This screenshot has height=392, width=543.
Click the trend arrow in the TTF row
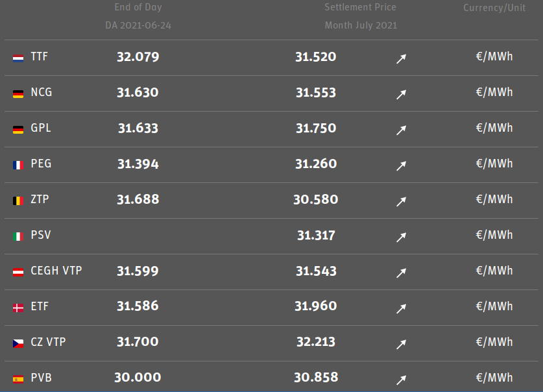click(401, 58)
